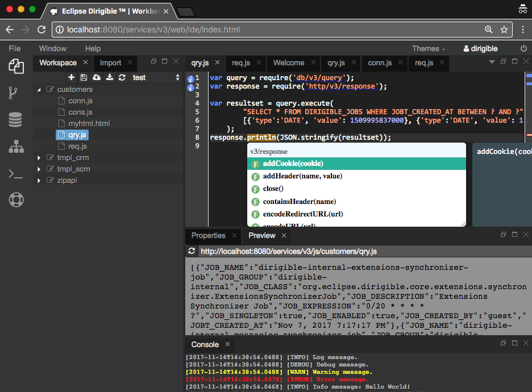Choose close() autocomplete suggestion
532x392 pixels.
coord(356,189)
